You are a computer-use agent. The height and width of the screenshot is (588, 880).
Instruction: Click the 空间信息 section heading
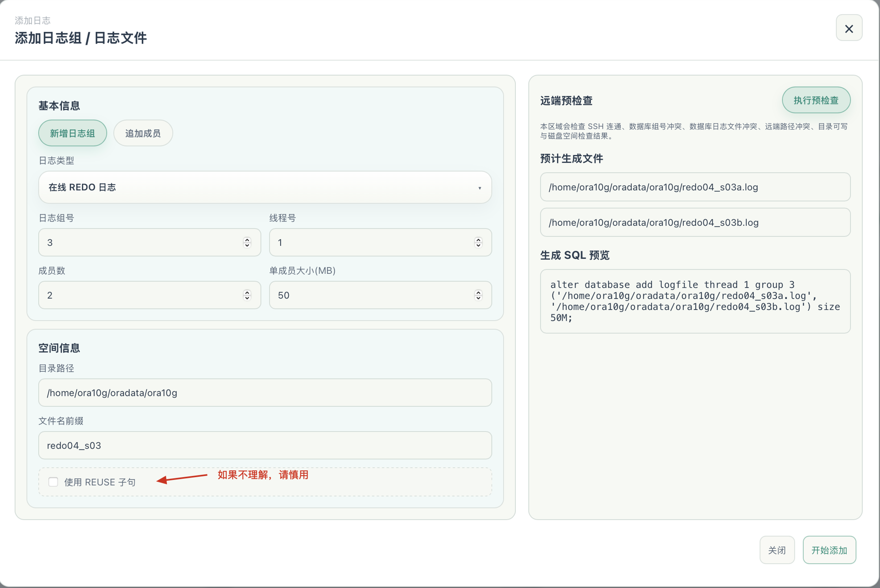click(59, 348)
